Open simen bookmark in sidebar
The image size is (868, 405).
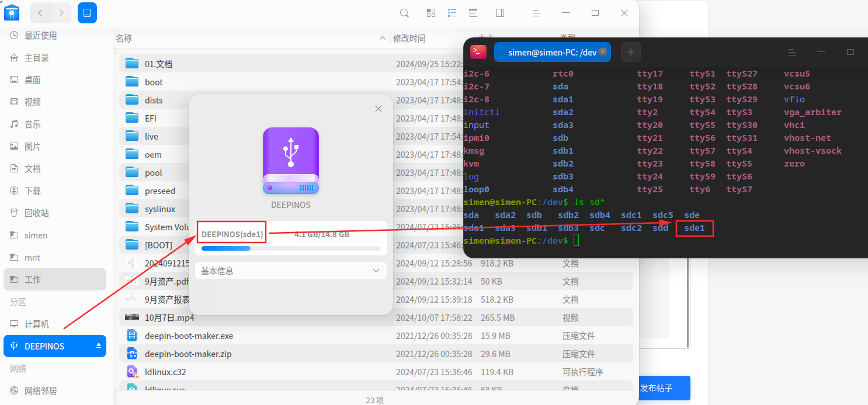(55, 236)
